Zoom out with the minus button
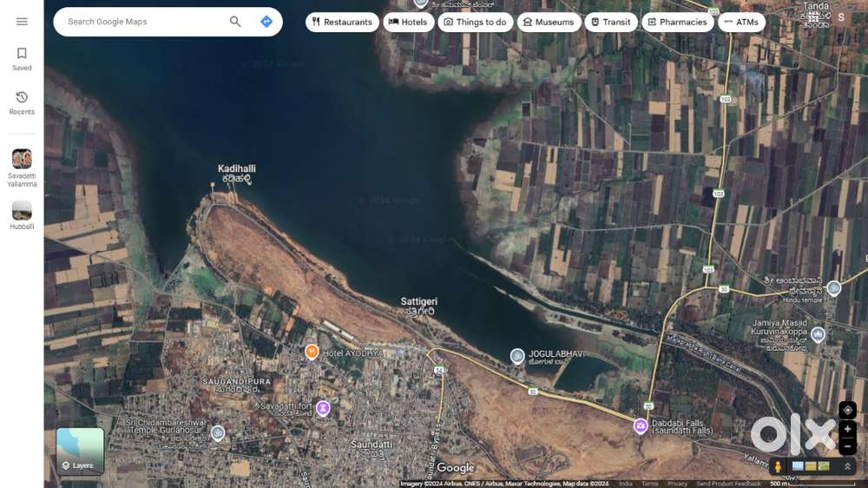 847,446
